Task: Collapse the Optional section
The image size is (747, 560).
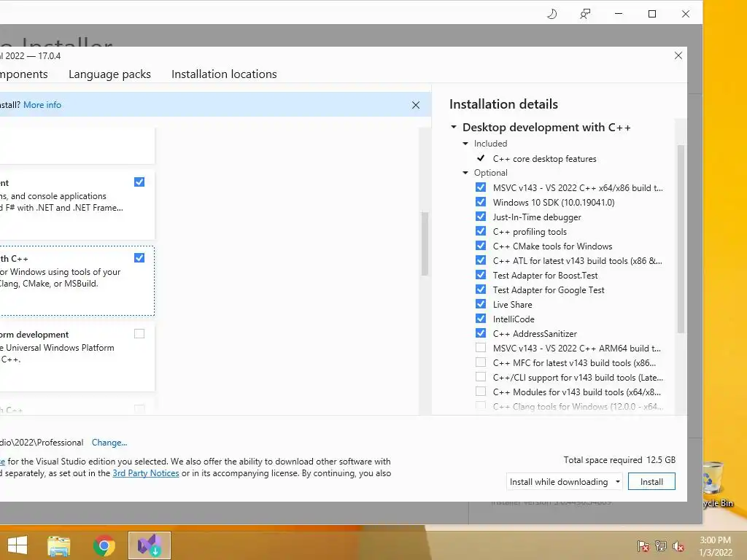Action: pos(465,172)
